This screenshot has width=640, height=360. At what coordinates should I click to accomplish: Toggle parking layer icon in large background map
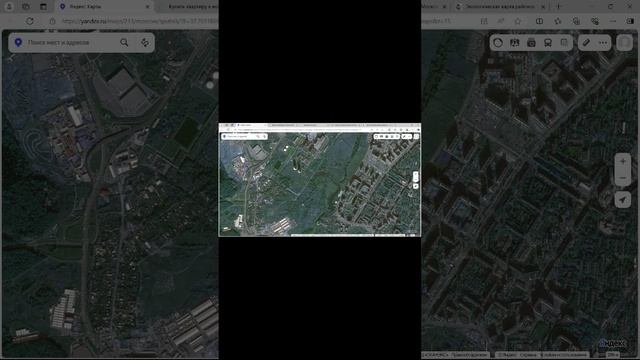pos(564,42)
